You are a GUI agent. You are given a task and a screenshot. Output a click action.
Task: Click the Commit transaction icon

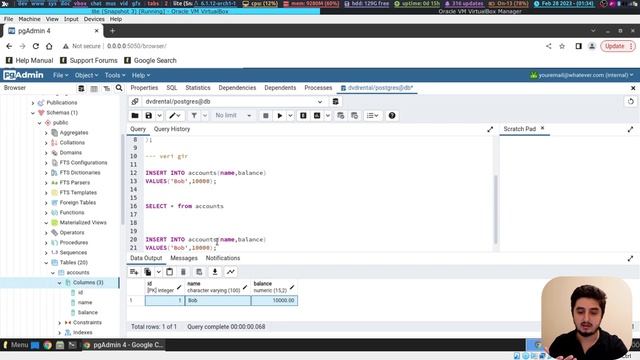[x=340, y=116]
